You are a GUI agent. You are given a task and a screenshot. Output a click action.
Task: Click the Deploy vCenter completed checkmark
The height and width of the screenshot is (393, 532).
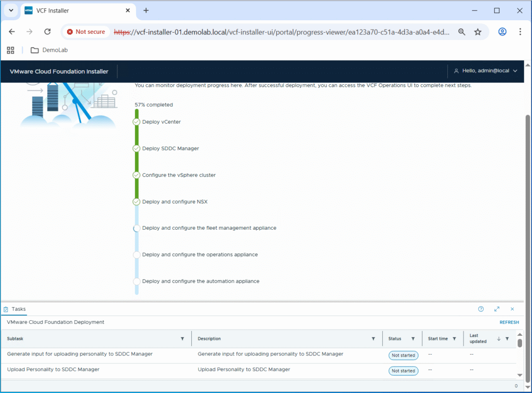(x=137, y=122)
